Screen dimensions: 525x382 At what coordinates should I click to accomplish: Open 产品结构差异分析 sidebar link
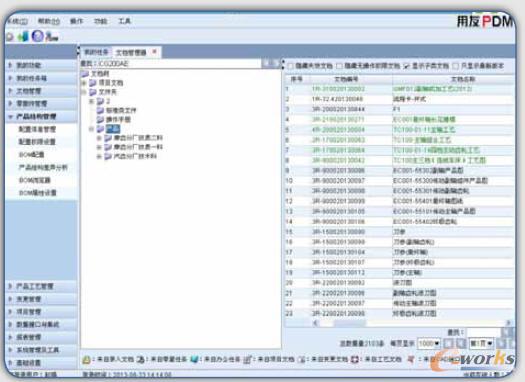43,167
